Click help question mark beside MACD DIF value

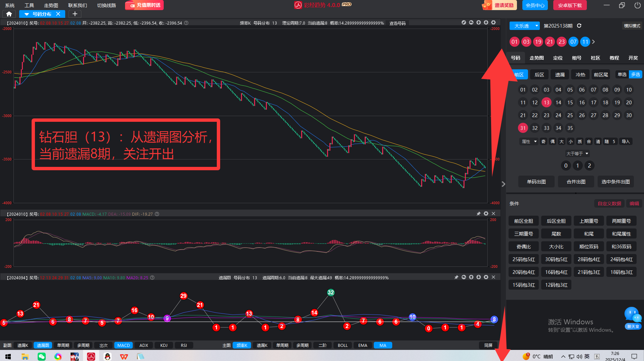pyautogui.click(x=157, y=214)
